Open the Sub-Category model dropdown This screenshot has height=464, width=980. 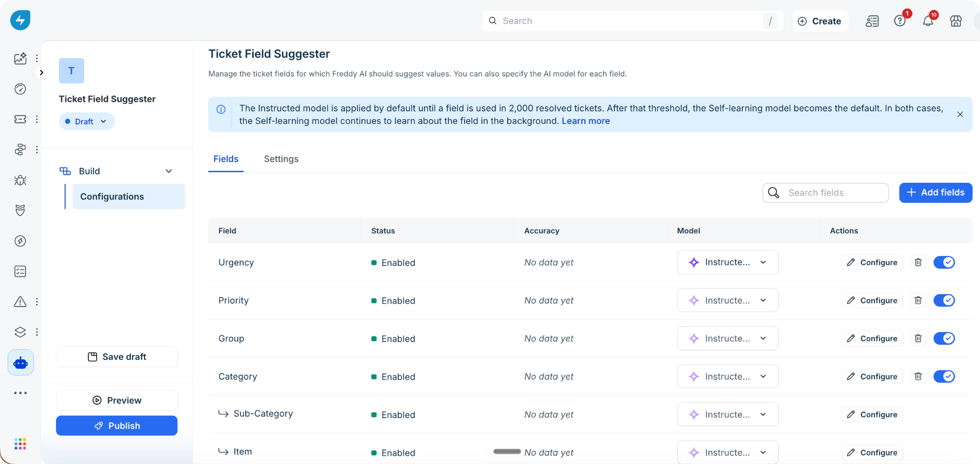[x=727, y=414]
